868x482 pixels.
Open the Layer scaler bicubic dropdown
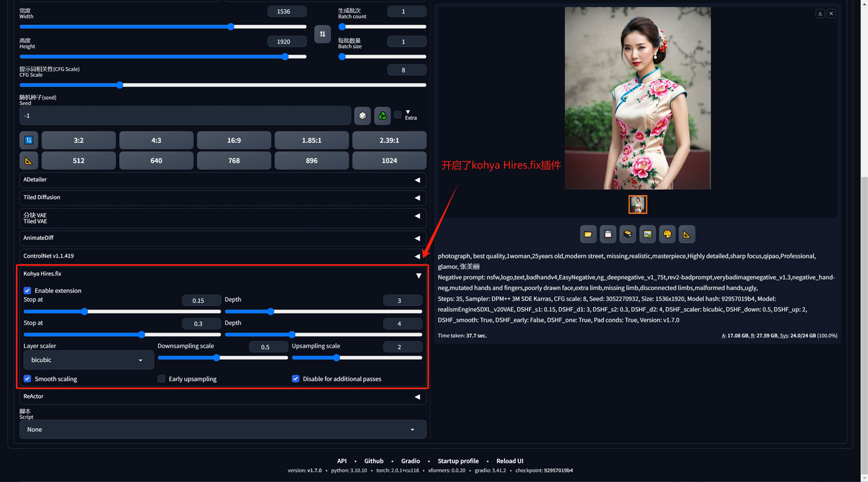click(x=88, y=360)
